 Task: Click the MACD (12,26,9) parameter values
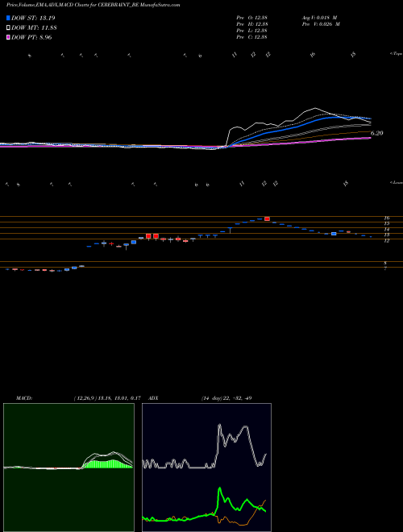tap(107, 398)
